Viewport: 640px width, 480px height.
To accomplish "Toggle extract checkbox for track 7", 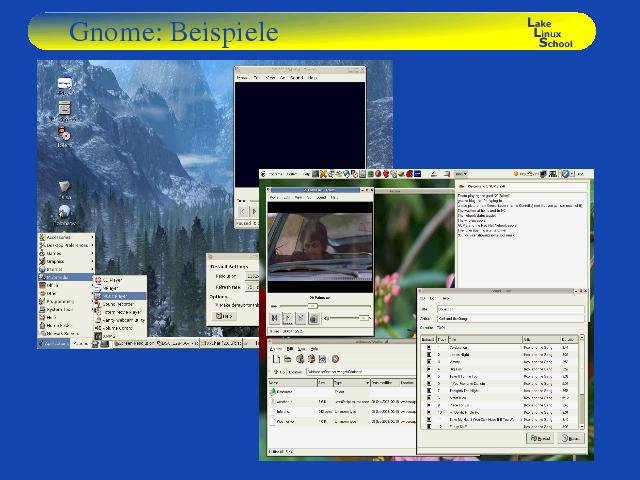I will click(429, 391).
